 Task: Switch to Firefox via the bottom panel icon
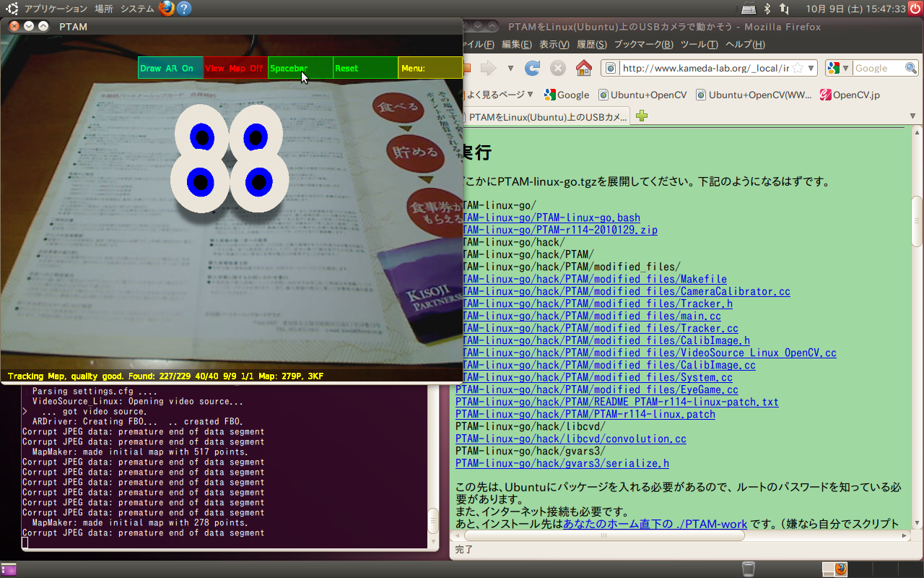841,569
